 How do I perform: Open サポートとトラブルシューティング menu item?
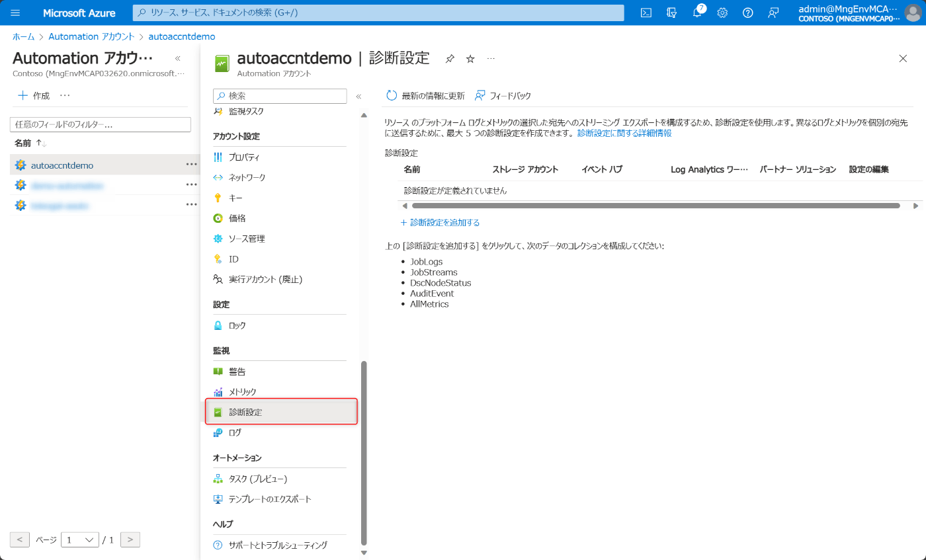(x=279, y=545)
